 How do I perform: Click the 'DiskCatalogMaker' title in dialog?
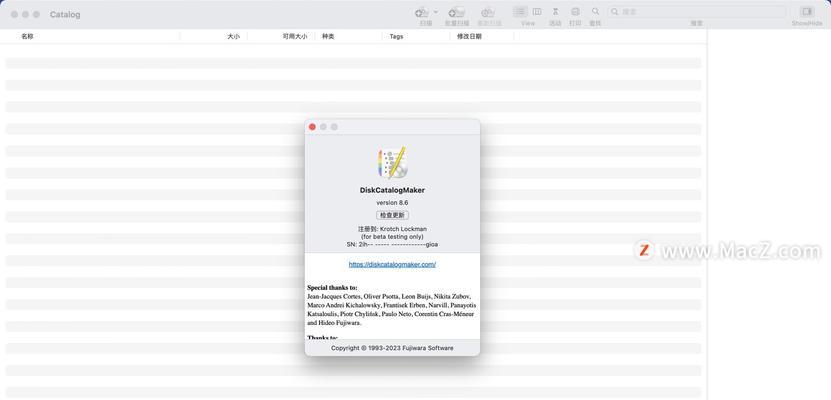point(392,190)
